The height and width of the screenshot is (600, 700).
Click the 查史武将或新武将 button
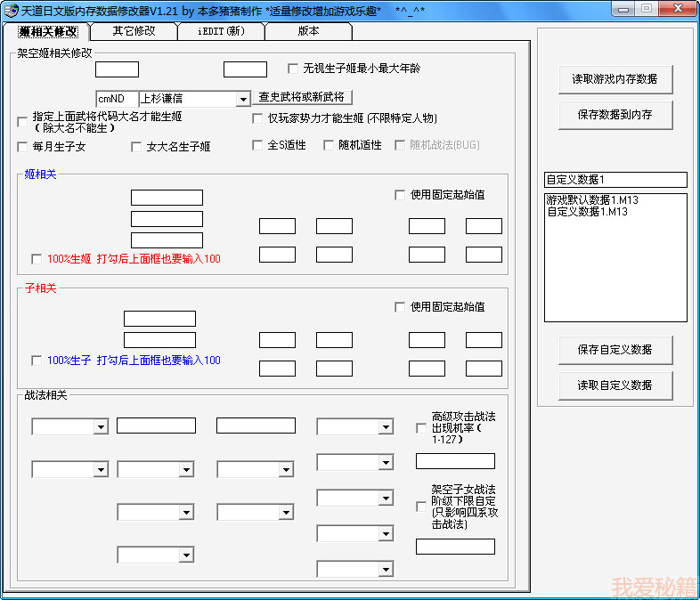coord(302,97)
